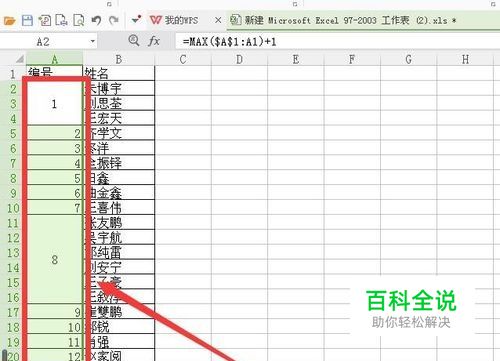Click the 姓名 header cell
Image resolution: width=500 pixels, height=361 pixels.
119,73
